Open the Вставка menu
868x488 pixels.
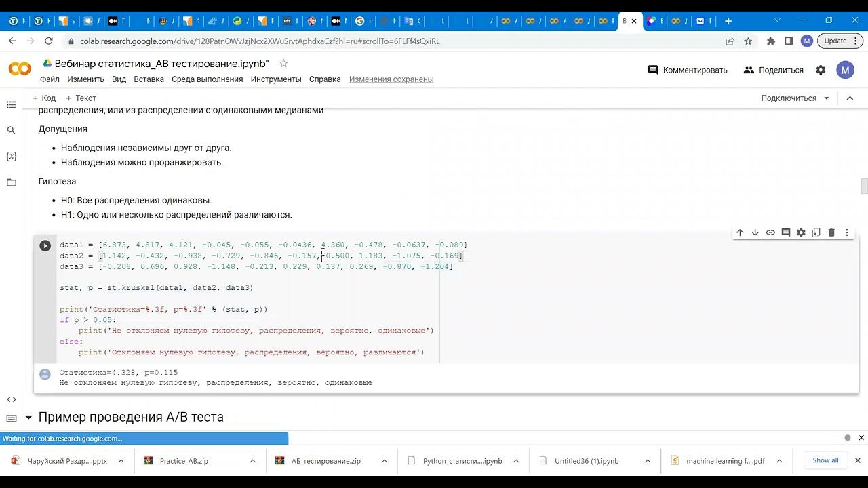point(149,79)
